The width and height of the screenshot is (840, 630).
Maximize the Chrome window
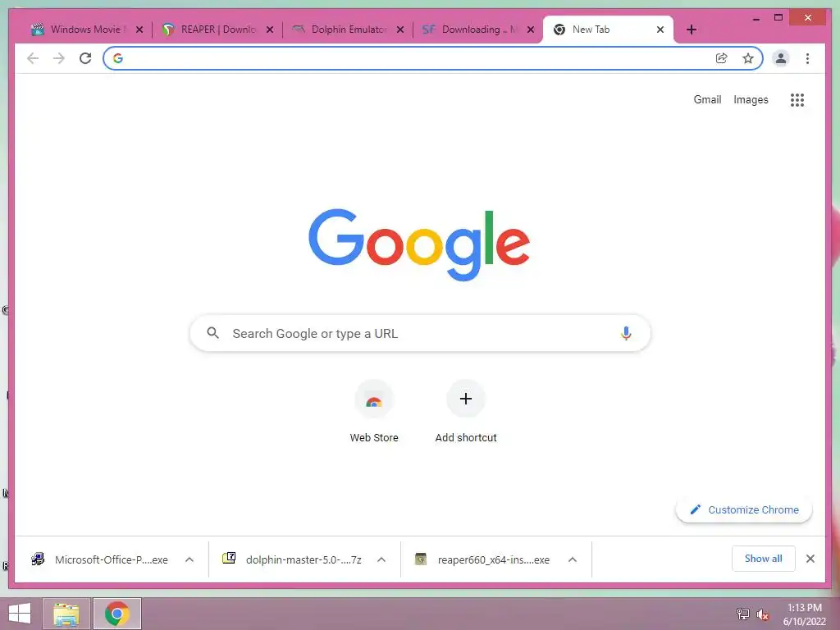[778, 18]
